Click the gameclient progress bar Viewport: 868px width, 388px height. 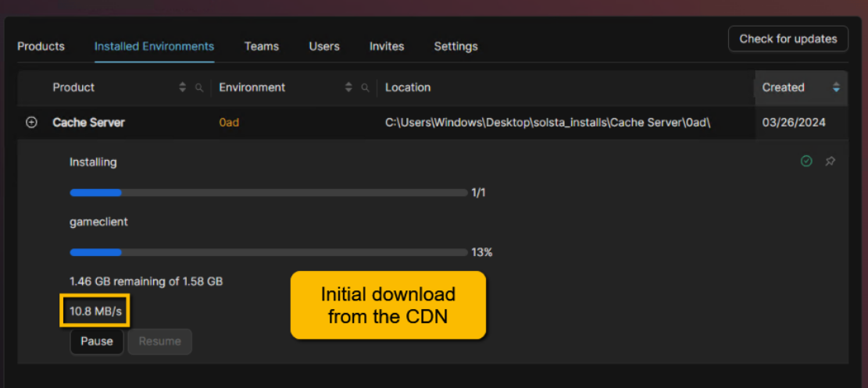coord(269,252)
